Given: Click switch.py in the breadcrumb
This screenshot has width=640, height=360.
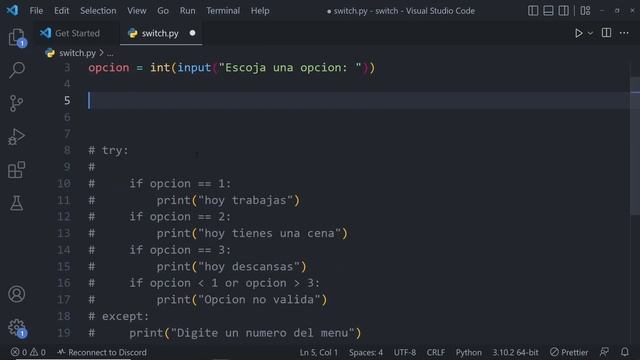Looking at the screenshot, I should (77, 53).
